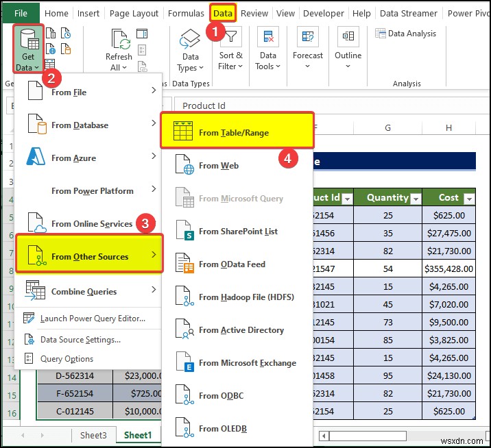
Task: Choose From Microsoft Exchange
Action: 237,362
